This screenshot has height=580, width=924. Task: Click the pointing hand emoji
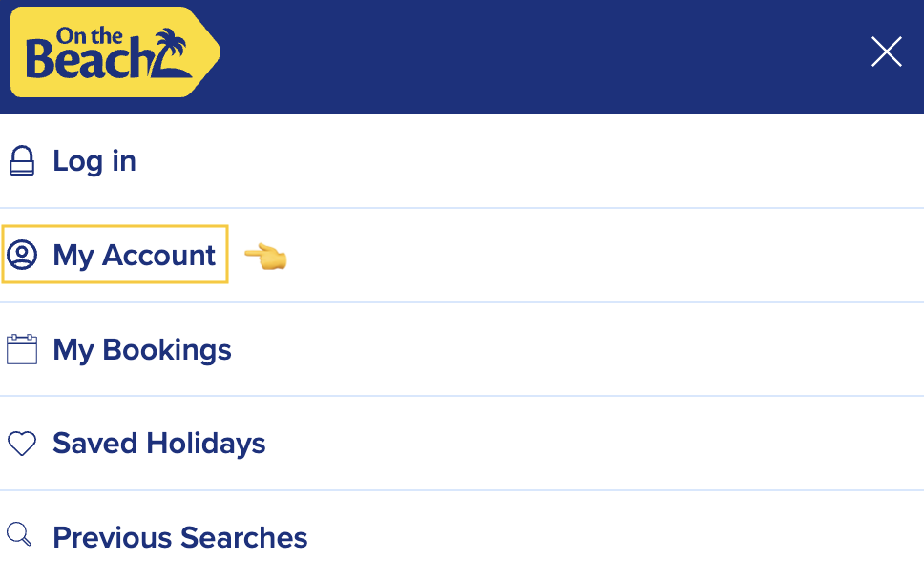[265, 256]
